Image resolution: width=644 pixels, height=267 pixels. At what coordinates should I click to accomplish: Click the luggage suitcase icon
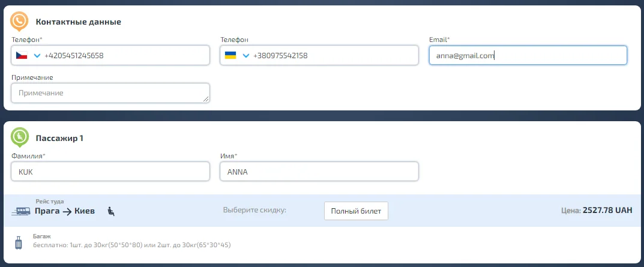click(19, 243)
